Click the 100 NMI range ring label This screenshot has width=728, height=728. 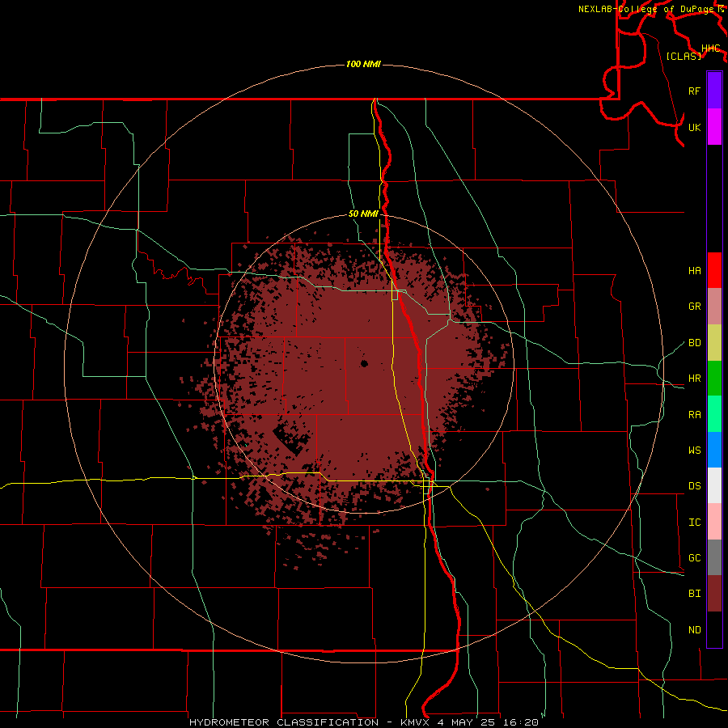[363, 64]
